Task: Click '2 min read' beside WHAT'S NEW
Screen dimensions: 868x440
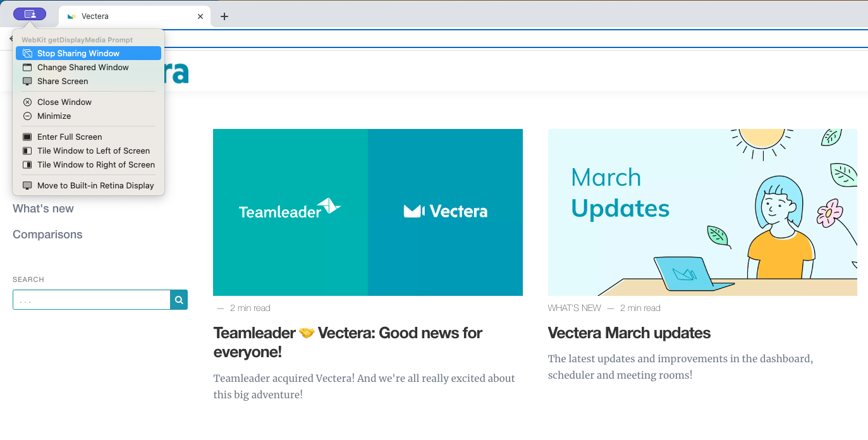Action: coord(640,309)
